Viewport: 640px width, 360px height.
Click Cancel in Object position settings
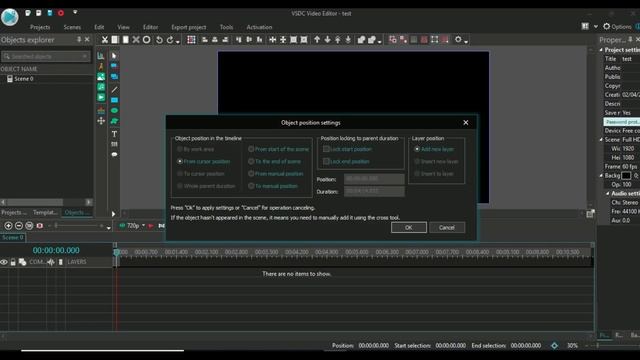tap(447, 227)
